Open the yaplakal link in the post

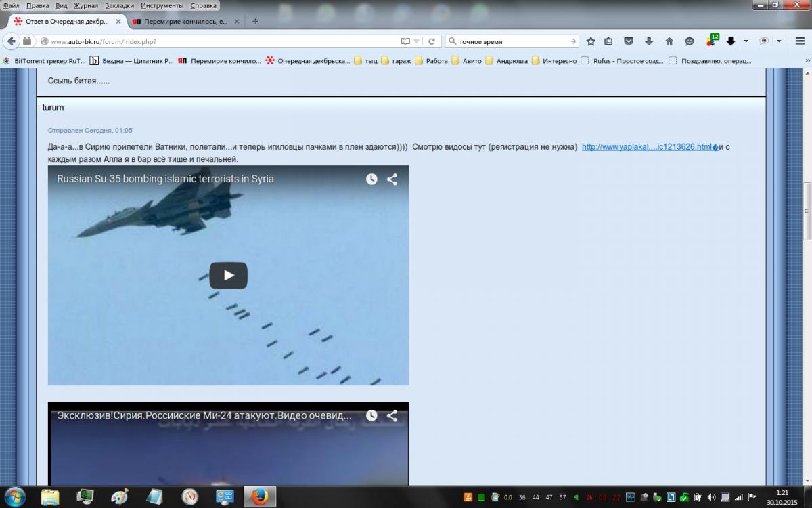[x=648, y=147]
